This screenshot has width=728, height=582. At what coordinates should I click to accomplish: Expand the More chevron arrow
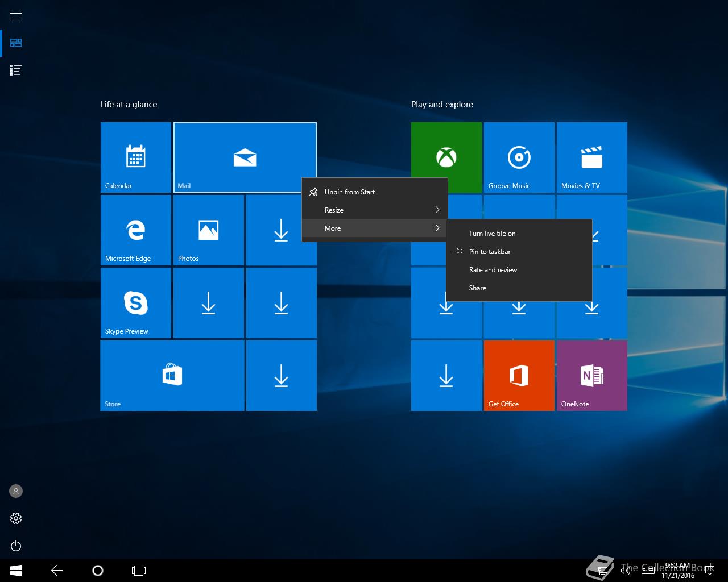437,228
